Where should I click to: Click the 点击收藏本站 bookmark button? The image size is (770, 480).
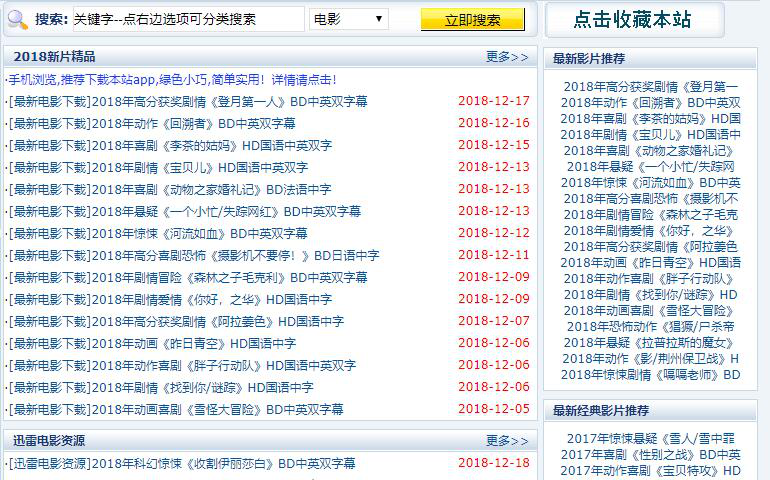click(634, 19)
